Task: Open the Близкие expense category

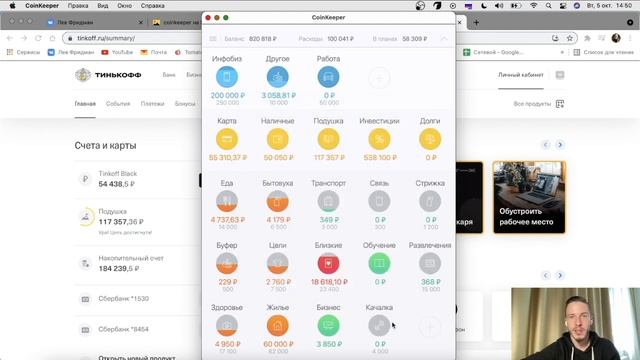Action: [328, 263]
